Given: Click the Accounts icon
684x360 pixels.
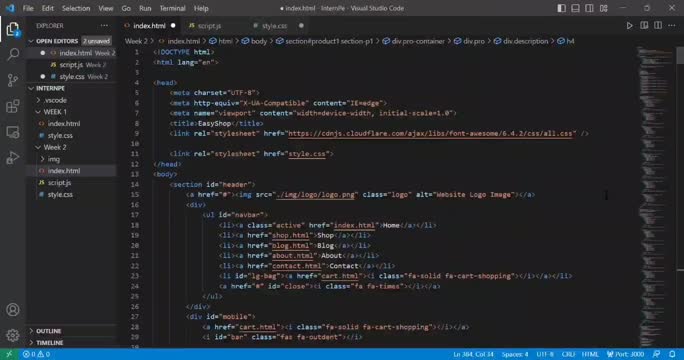Looking at the screenshot, I should pyautogui.click(x=13, y=310).
